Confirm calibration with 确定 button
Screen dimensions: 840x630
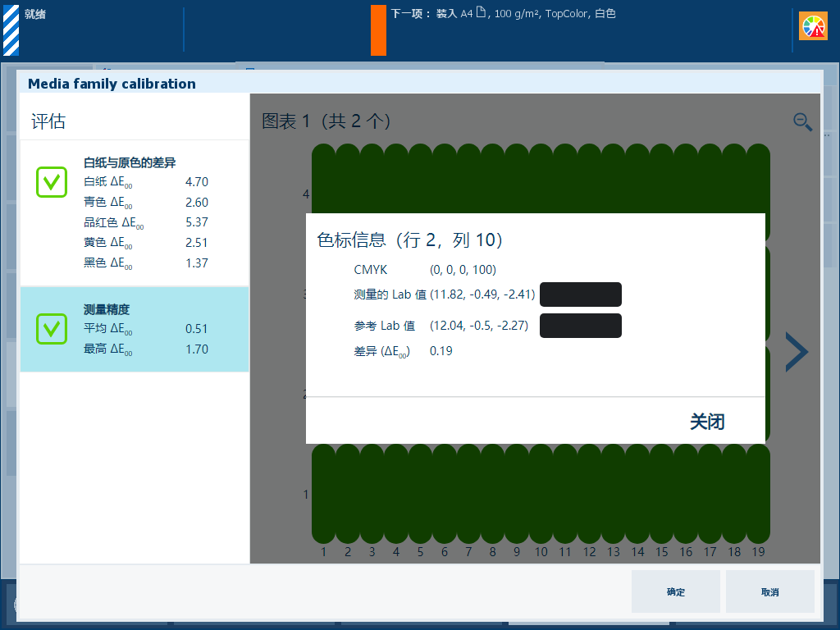pos(676,591)
